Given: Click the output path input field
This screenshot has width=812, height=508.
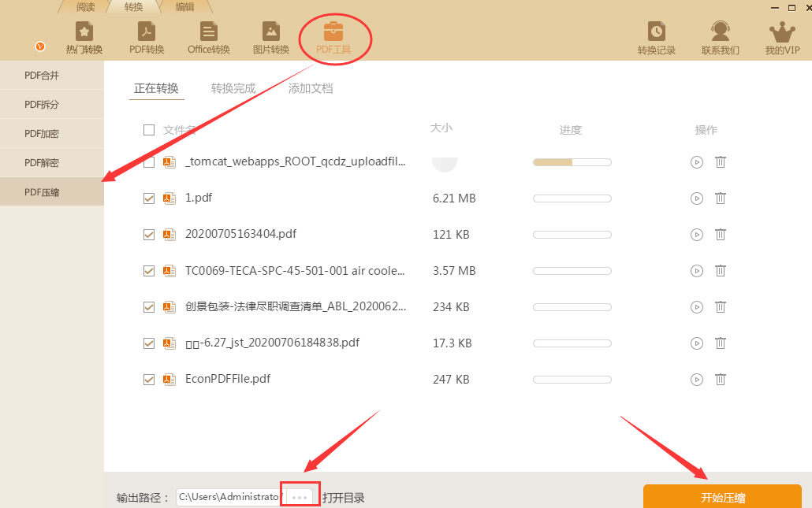Looking at the screenshot, I should [230, 497].
